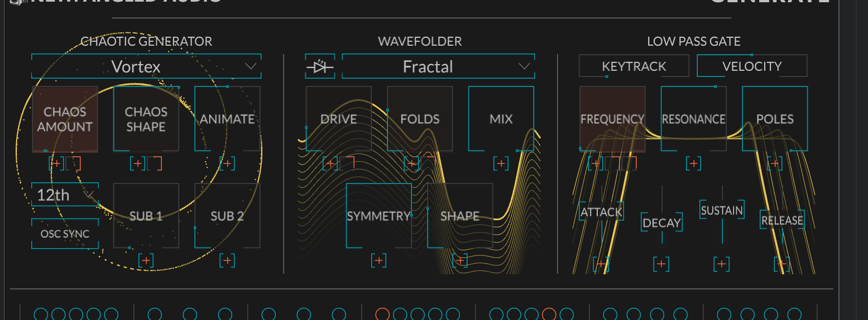868x320 pixels.
Task: Click the plus icon under SUSTAIN
Action: click(722, 264)
